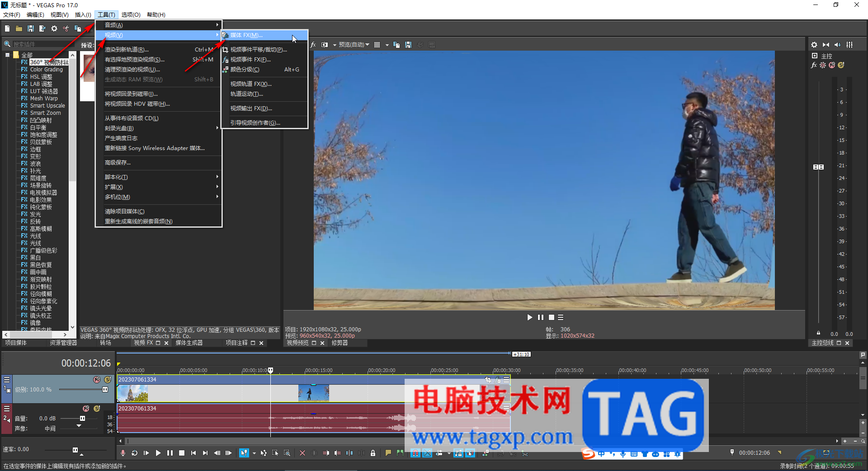Open the Media FX submenu entry
This screenshot has width=868, height=471.
coord(264,35)
